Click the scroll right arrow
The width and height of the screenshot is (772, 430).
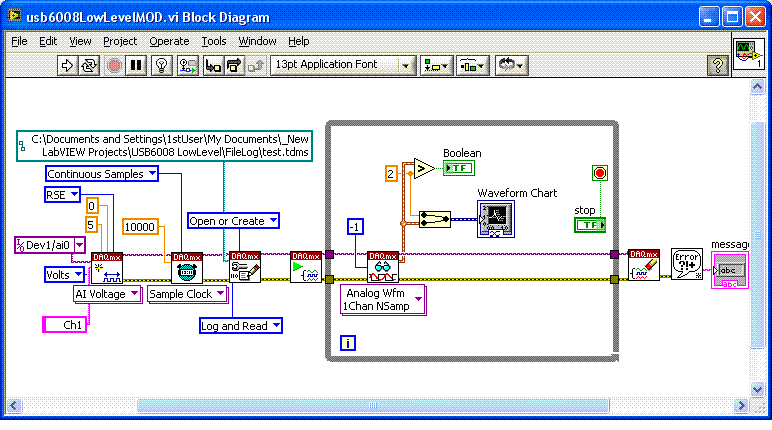(740, 405)
